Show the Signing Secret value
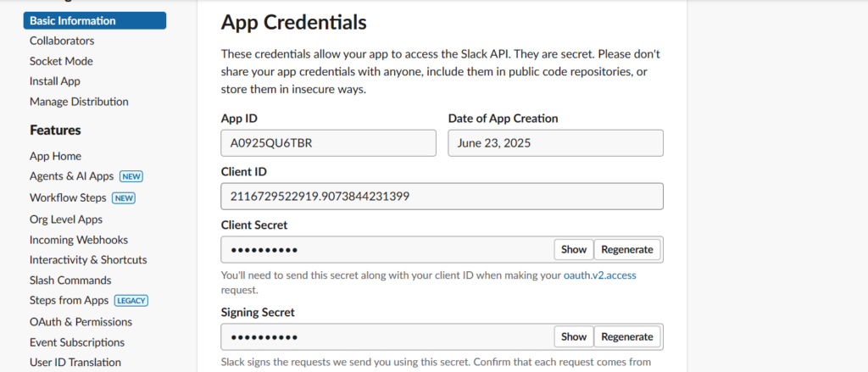The height and width of the screenshot is (372, 868). point(574,337)
